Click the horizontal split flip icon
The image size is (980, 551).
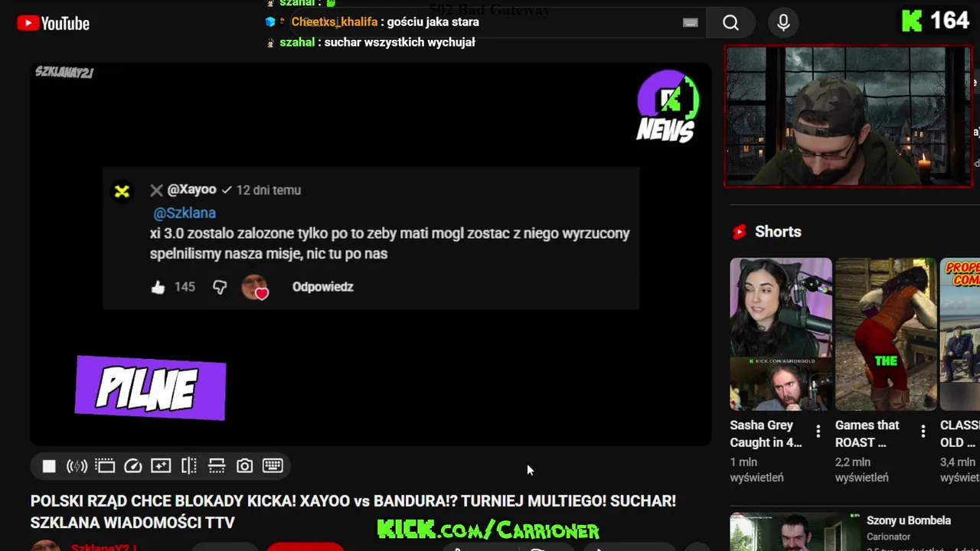pos(217,465)
